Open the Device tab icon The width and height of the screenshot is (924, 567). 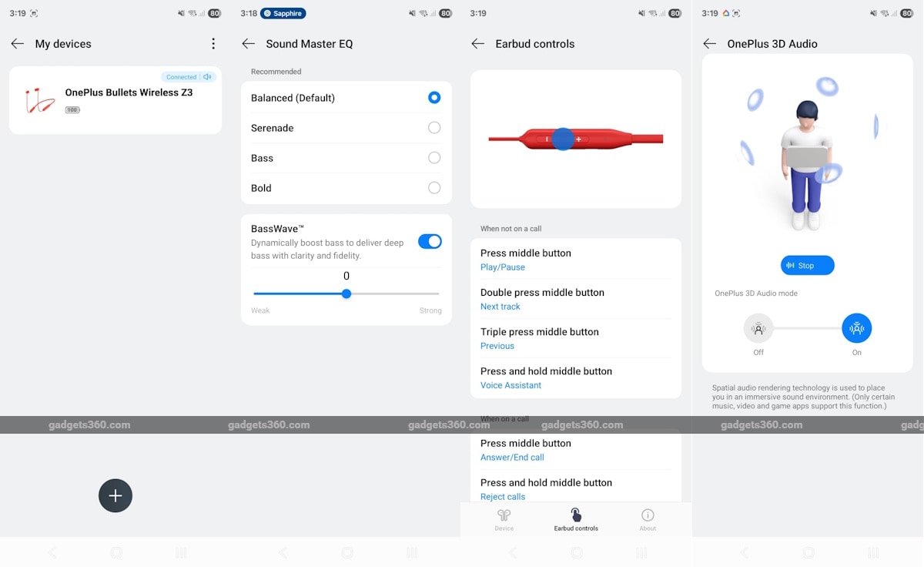pos(504,515)
